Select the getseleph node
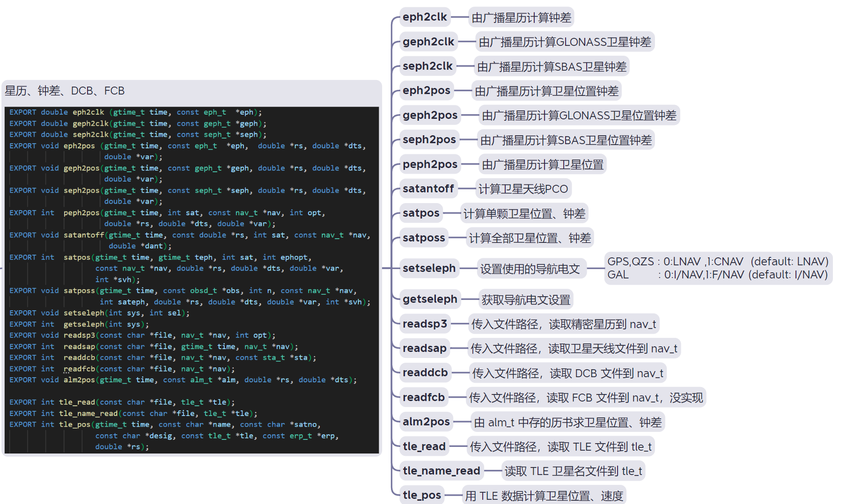This screenshot has width=854, height=504. coord(430,299)
